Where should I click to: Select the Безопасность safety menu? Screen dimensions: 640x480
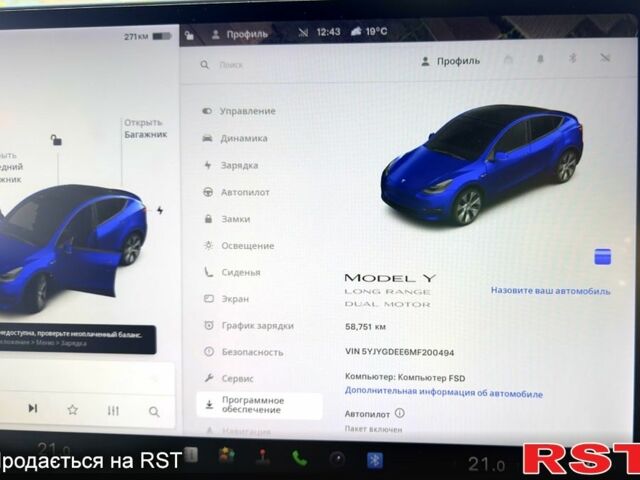tap(243, 352)
